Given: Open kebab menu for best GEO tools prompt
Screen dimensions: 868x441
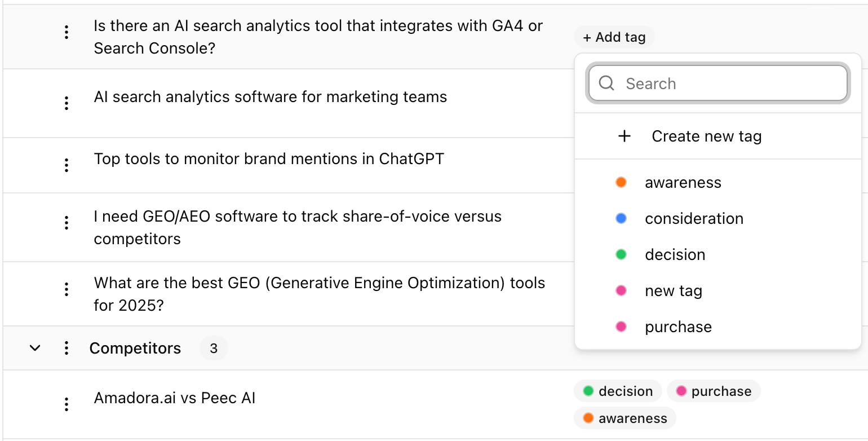Looking at the screenshot, I should [67, 290].
